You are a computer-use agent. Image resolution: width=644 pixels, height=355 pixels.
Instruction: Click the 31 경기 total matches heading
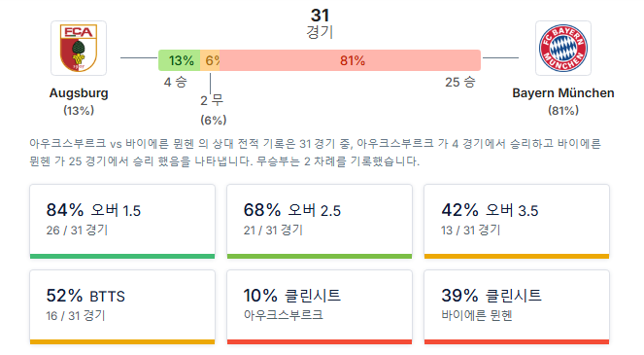[x=320, y=23]
